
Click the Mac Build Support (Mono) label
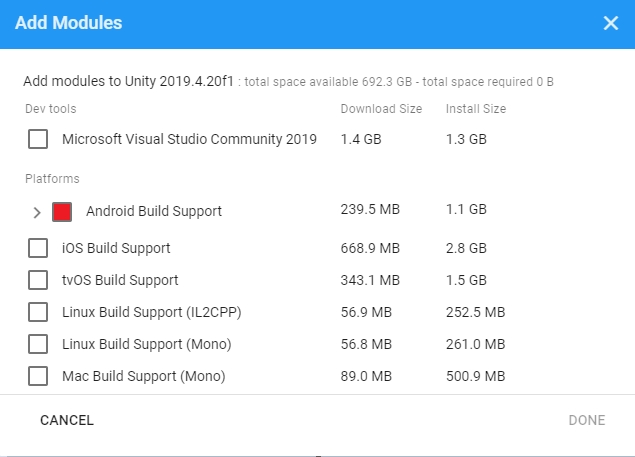pyautogui.click(x=143, y=377)
